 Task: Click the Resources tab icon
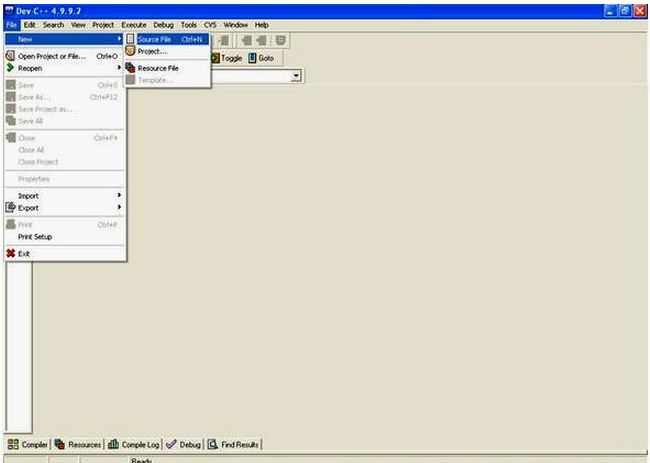[x=60, y=444]
